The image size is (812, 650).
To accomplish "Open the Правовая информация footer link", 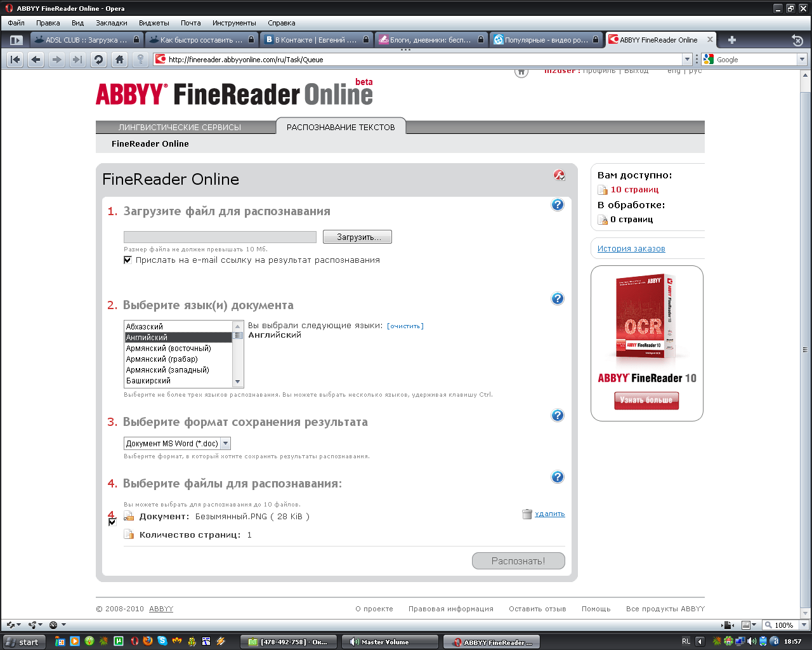I will tap(451, 609).
